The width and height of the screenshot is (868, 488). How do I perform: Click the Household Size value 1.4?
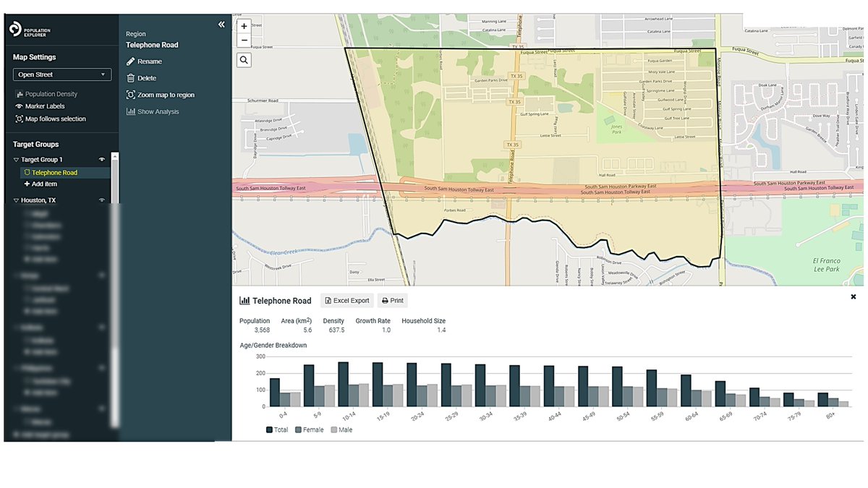(x=441, y=330)
